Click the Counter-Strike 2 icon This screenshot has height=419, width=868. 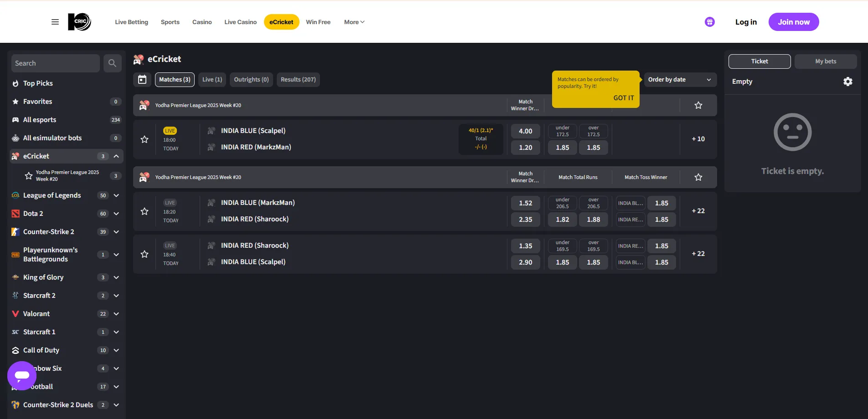coord(15,232)
